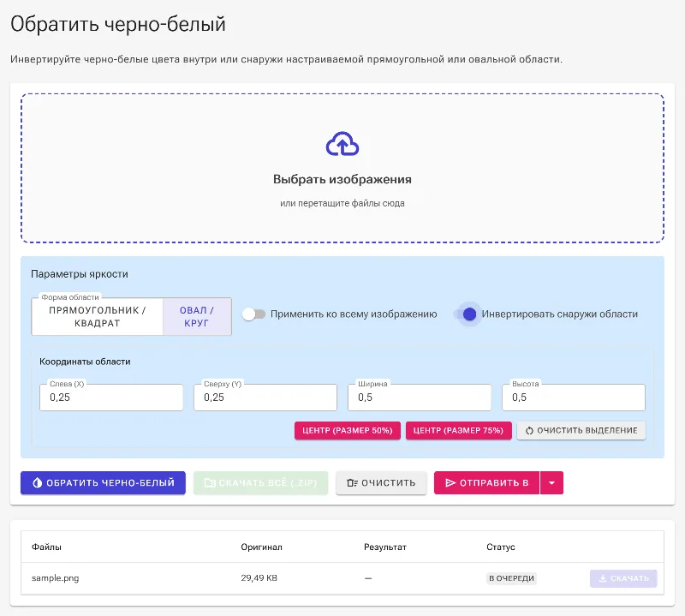Click the 'Параметры яркости' heading
Viewport: 685px width, 616px height.
click(80, 274)
